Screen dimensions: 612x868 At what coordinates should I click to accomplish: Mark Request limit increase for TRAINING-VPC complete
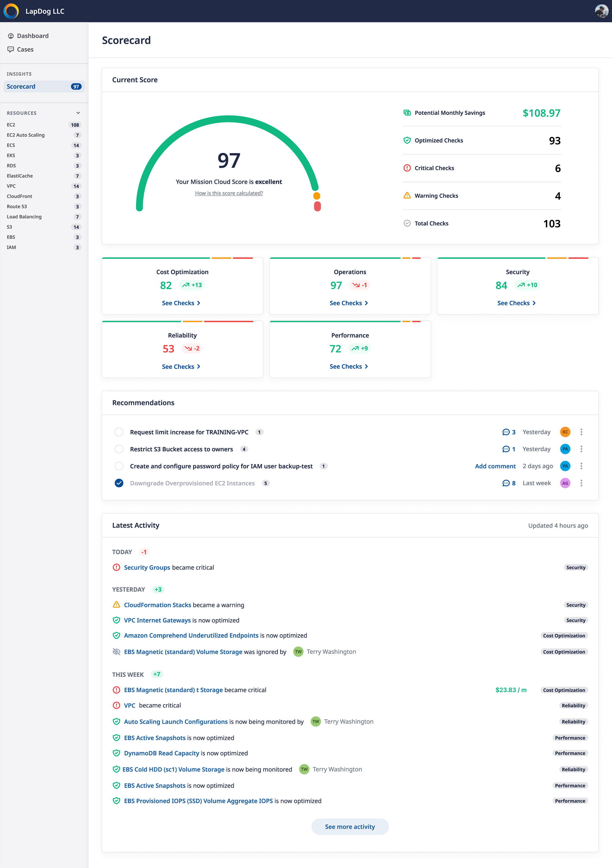[x=119, y=432]
